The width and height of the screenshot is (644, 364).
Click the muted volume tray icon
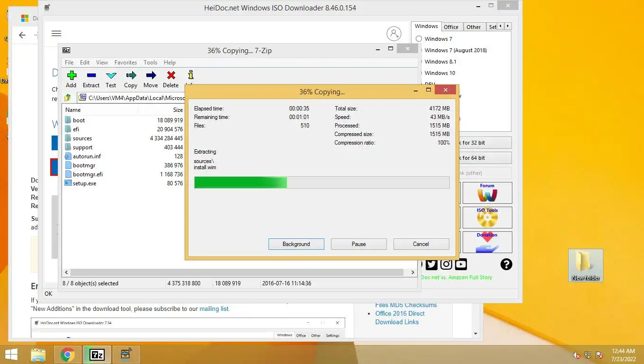tap(577, 355)
